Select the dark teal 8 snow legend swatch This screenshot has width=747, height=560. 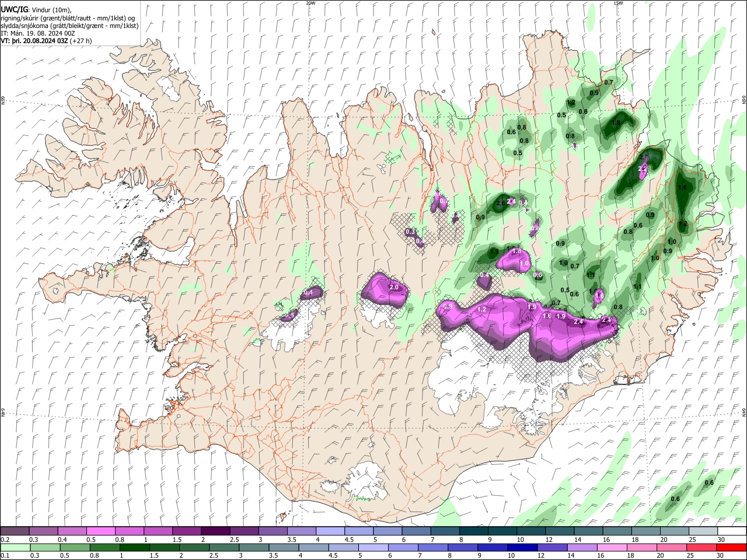click(473, 531)
